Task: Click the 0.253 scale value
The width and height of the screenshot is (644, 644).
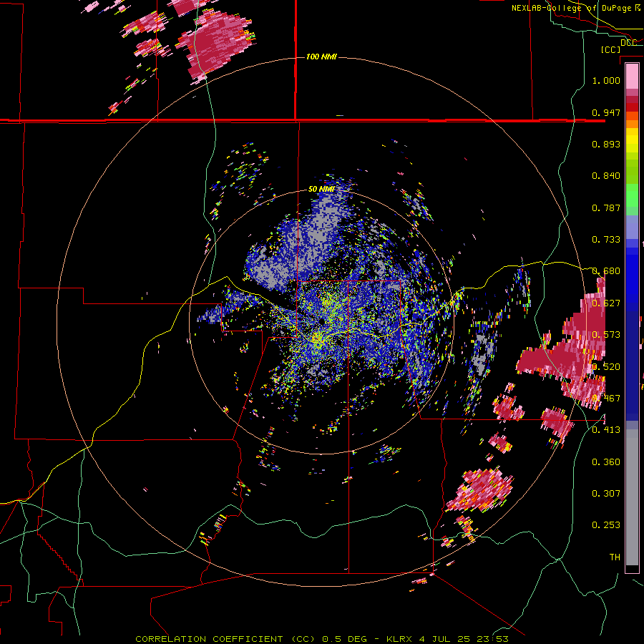Action: [606, 525]
